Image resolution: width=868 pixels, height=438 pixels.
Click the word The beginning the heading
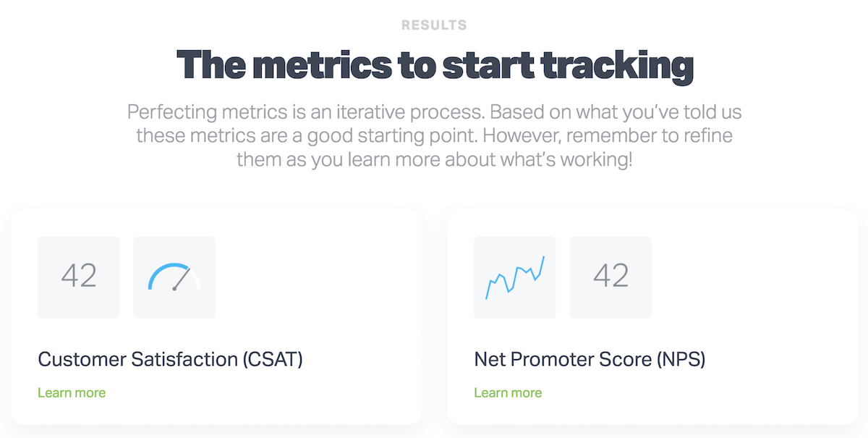coord(210,65)
